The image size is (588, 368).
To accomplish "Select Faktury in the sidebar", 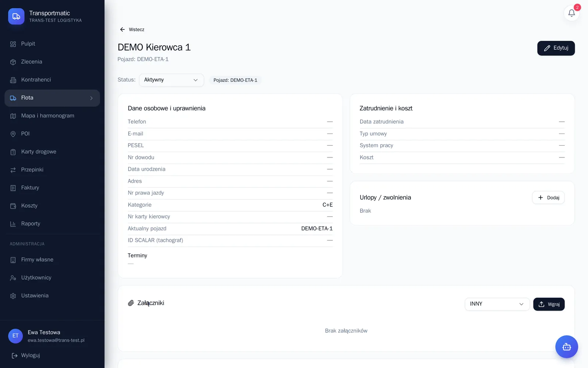I will pyautogui.click(x=52, y=188).
